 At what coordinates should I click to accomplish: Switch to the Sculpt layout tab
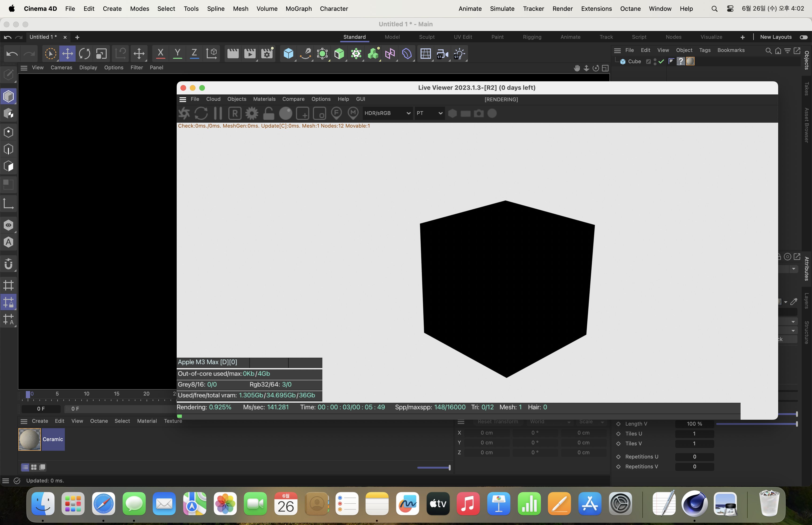tap(427, 37)
